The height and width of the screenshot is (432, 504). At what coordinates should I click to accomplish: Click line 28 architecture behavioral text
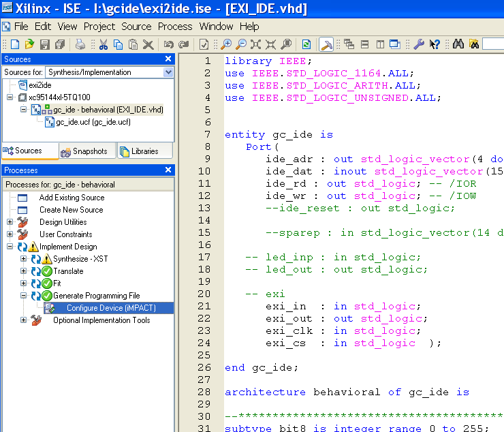click(x=347, y=392)
